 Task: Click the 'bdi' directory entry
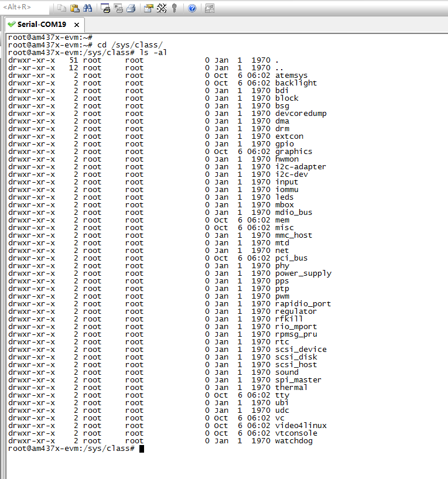pos(282,91)
